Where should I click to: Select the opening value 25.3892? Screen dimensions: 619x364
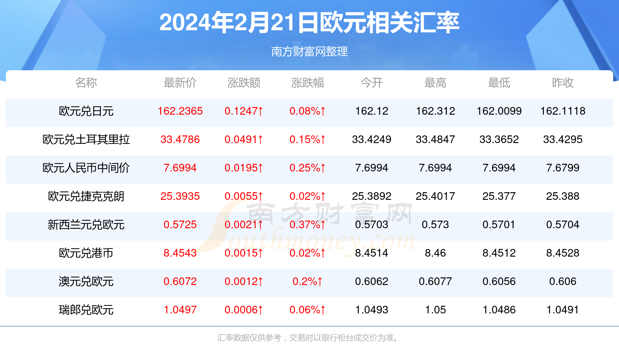click(x=372, y=196)
